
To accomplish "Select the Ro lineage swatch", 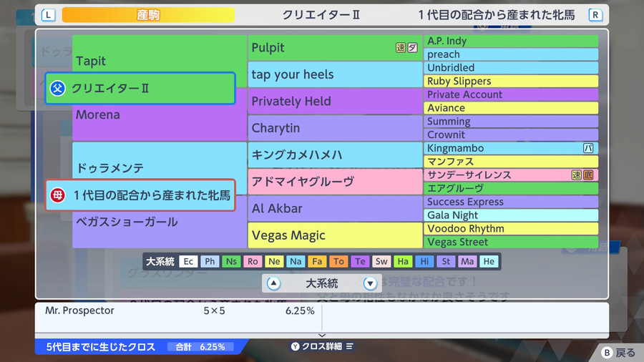I will pyautogui.click(x=253, y=261).
